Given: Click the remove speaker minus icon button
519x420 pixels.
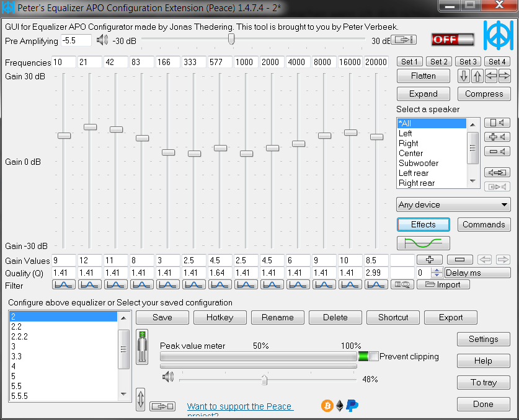Looking at the screenshot, I should (x=497, y=152).
